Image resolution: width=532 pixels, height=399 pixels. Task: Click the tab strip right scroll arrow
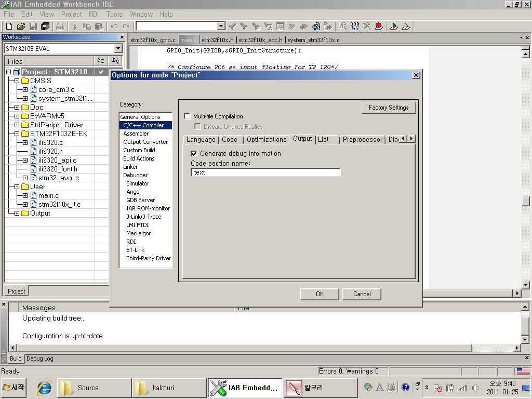[411, 138]
